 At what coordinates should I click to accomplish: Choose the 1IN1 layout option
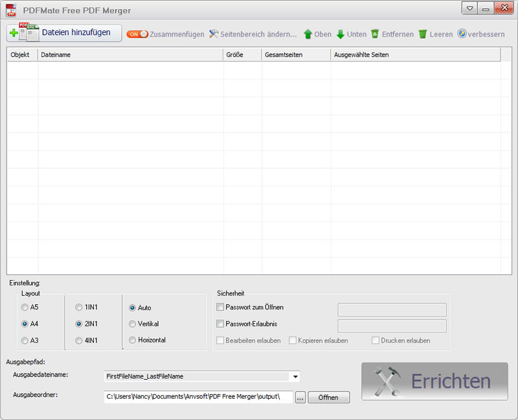(x=78, y=307)
